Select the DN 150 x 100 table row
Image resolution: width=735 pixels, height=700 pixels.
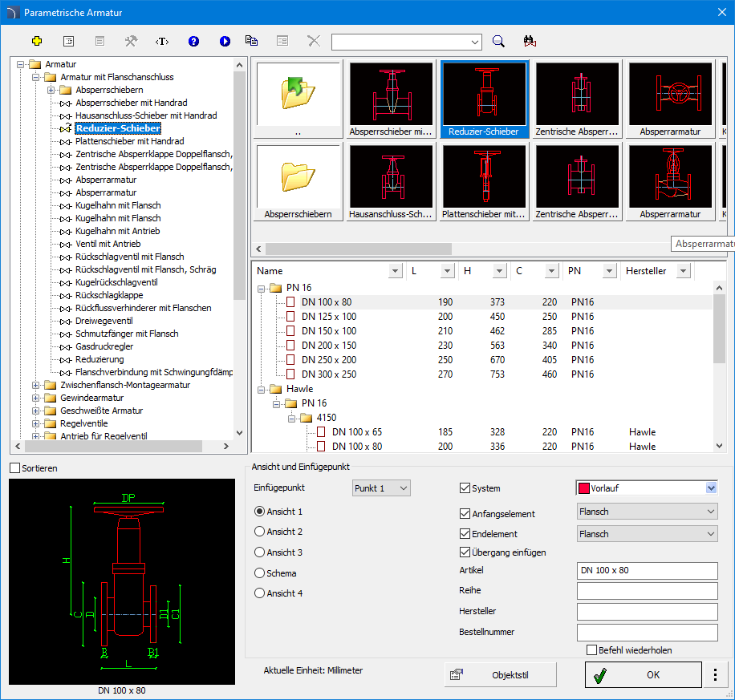coord(329,331)
